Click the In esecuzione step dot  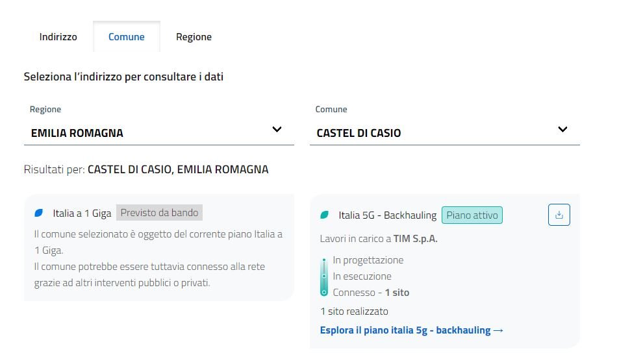click(324, 276)
